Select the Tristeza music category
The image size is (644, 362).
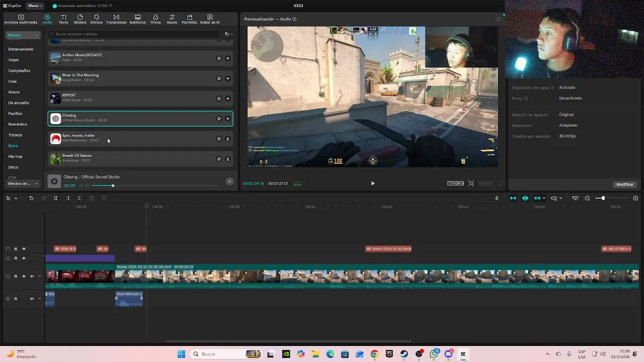tap(15, 135)
